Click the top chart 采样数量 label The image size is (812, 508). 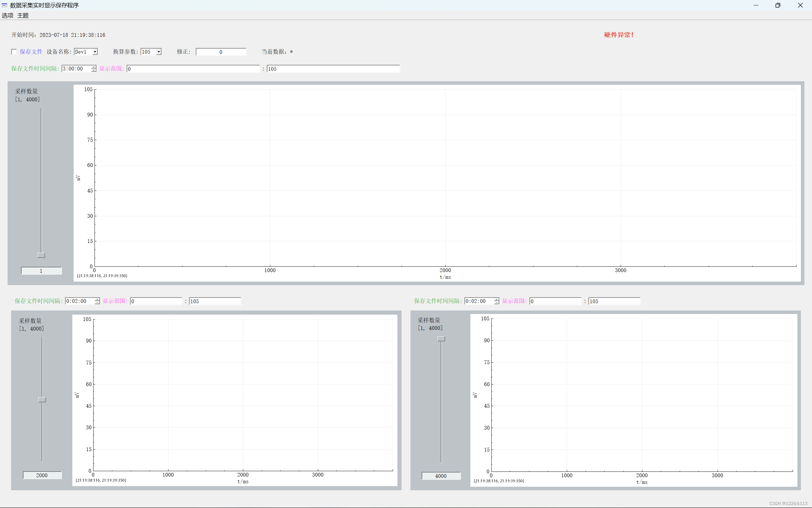tap(27, 91)
